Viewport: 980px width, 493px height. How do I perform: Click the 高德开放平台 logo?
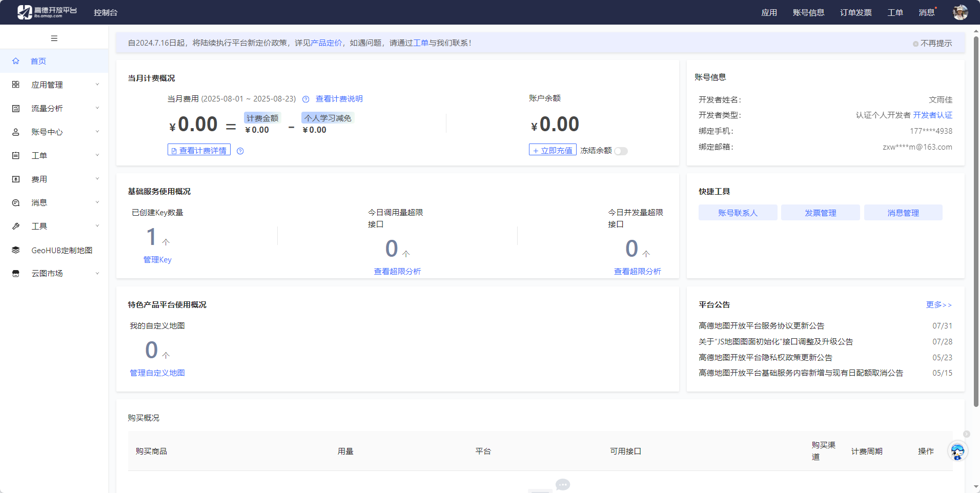pyautogui.click(x=47, y=12)
